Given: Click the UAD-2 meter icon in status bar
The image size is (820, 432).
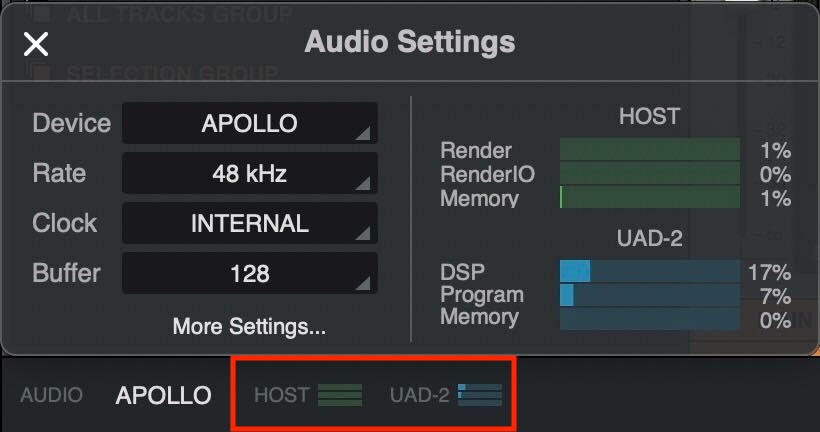Looking at the screenshot, I should [x=479, y=395].
